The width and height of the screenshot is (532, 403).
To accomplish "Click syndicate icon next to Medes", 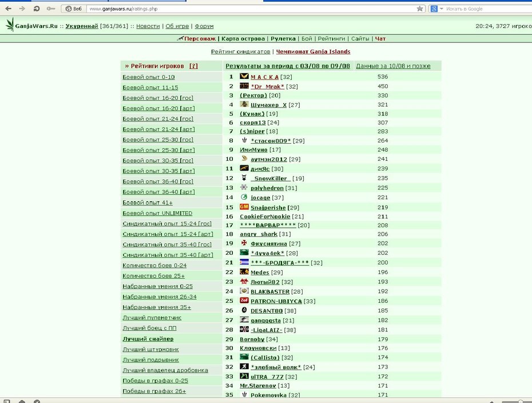I will [x=244, y=272].
